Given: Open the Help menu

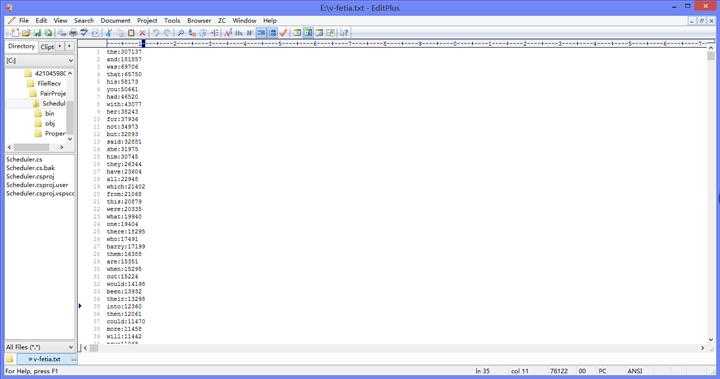Looking at the screenshot, I should pos(270,21).
